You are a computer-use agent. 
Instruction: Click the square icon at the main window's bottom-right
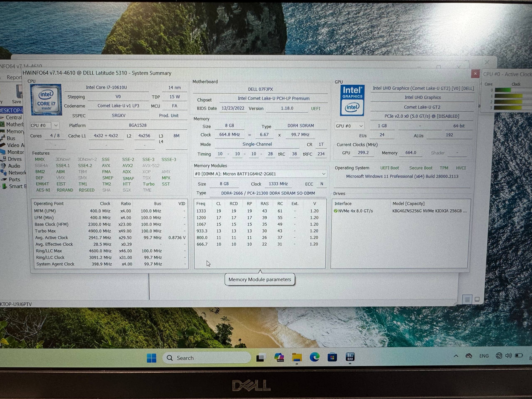click(477, 299)
